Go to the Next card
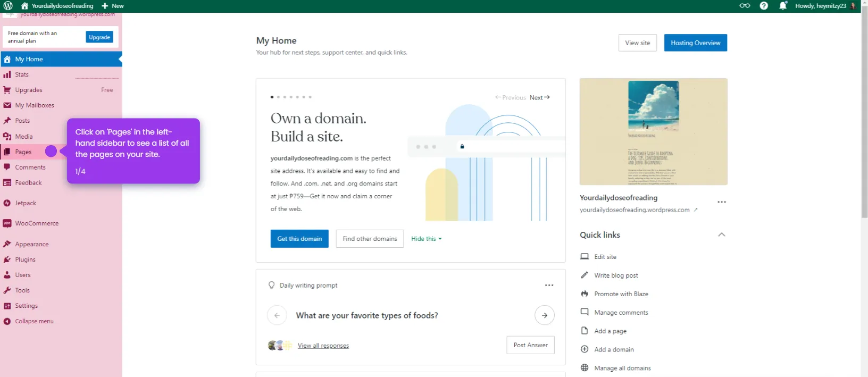868x377 pixels. 540,97
